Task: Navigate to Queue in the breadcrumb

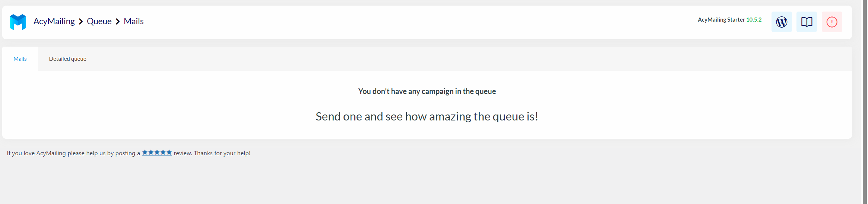Action: point(99,21)
